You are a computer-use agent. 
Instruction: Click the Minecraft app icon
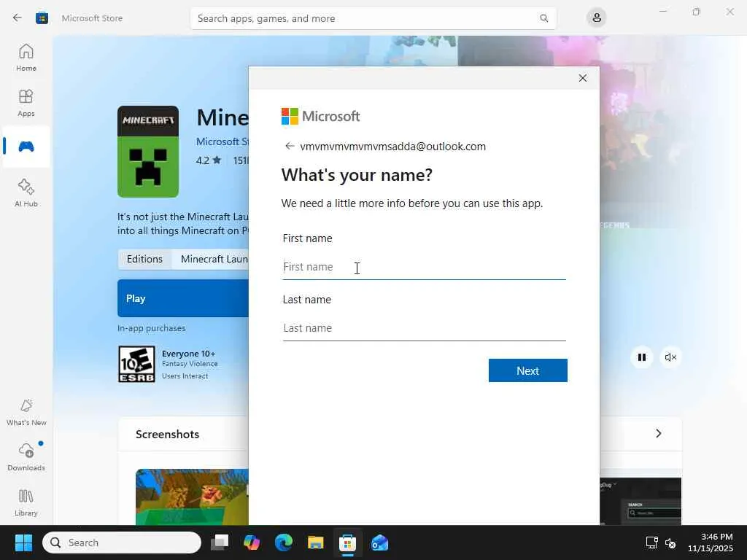point(148,152)
